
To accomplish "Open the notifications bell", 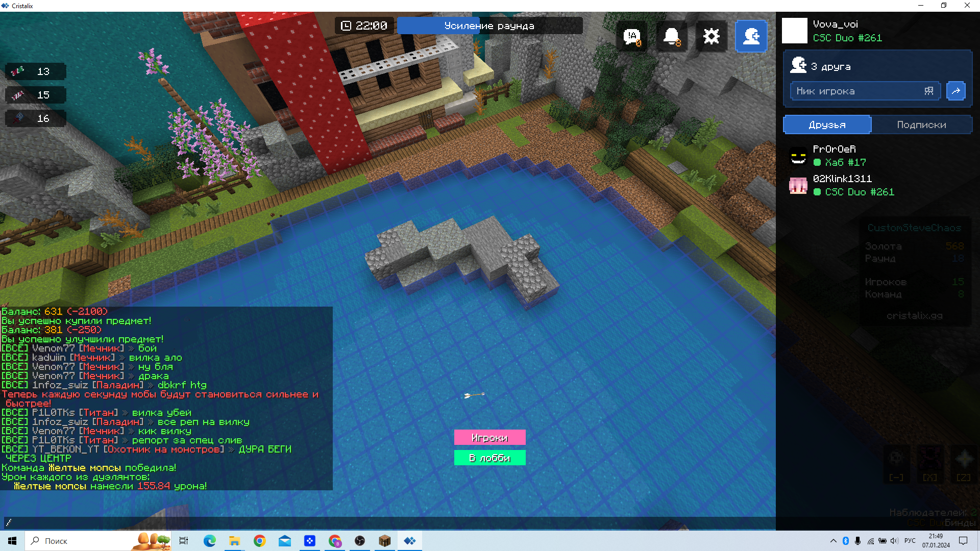I will click(x=672, y=37).
